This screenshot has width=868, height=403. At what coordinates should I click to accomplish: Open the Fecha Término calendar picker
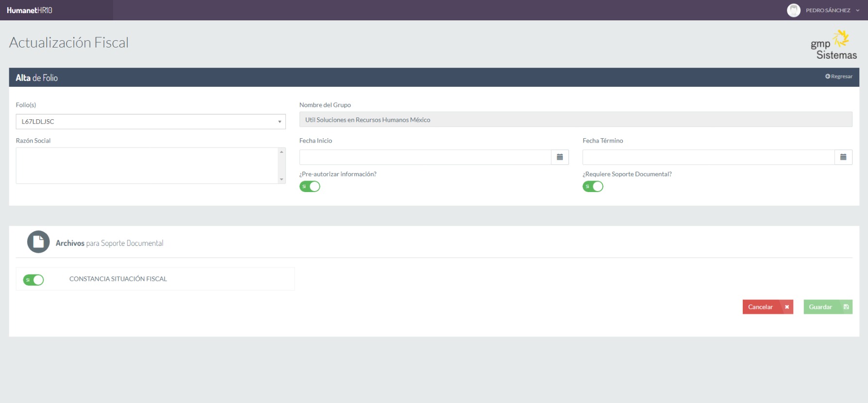click(x=843, y=157)
